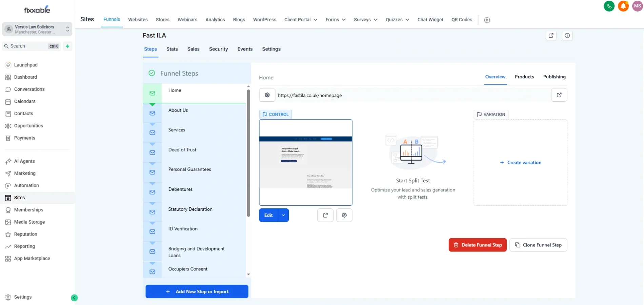This screenshot has width=644, height=305.
Task: Select the Deed of Trust funnel step
Action: (182, 149)
